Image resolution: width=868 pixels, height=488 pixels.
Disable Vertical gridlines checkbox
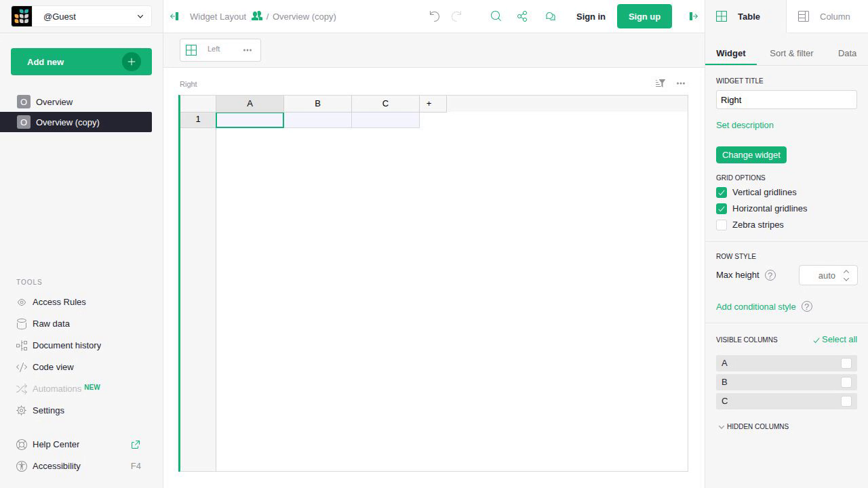(722, 192)
